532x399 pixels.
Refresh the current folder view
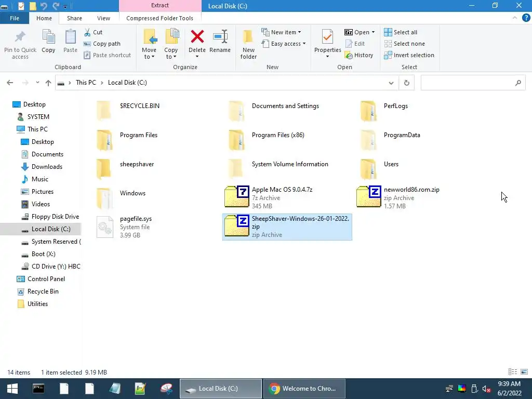tap(406, 83)
